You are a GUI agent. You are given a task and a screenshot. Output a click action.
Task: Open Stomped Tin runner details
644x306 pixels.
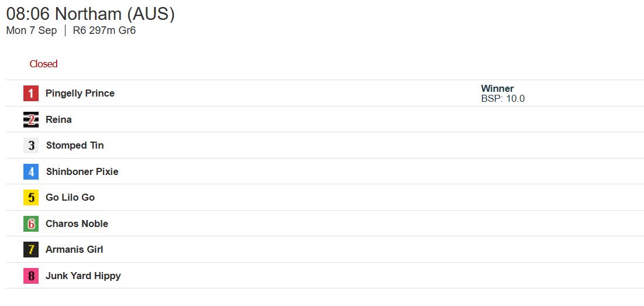(x=75, y=146)
